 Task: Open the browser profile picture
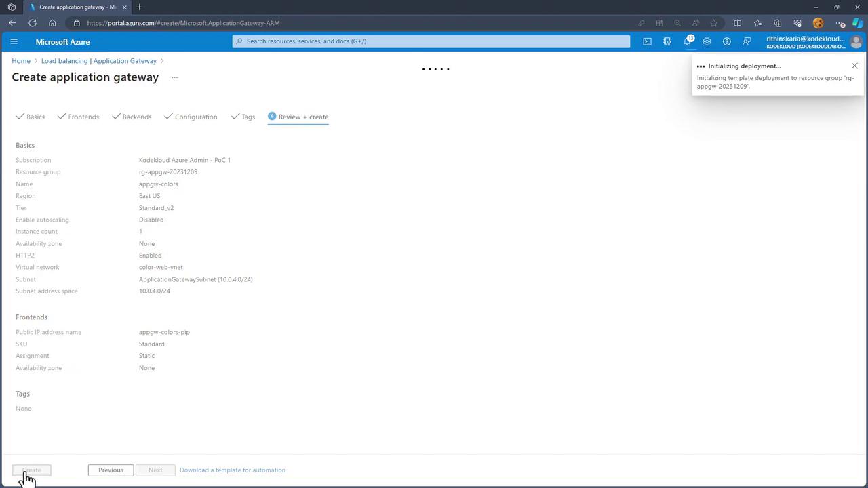tap(818, 23)
